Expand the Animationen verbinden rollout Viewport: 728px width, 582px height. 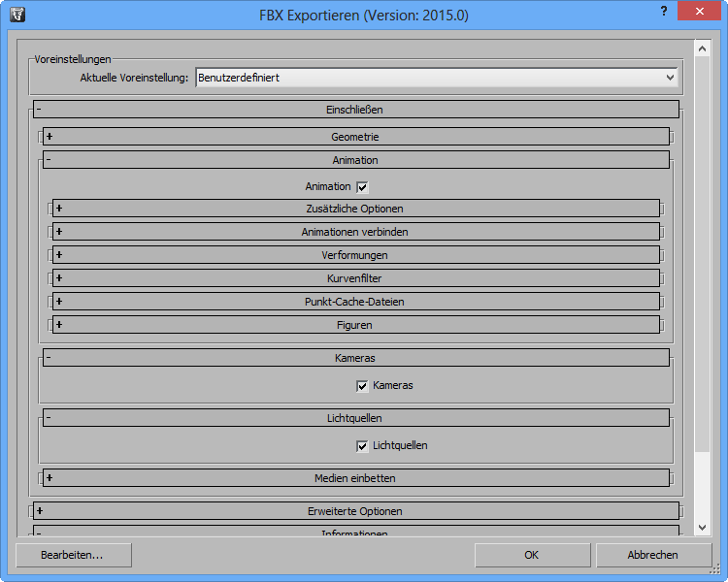356,232
